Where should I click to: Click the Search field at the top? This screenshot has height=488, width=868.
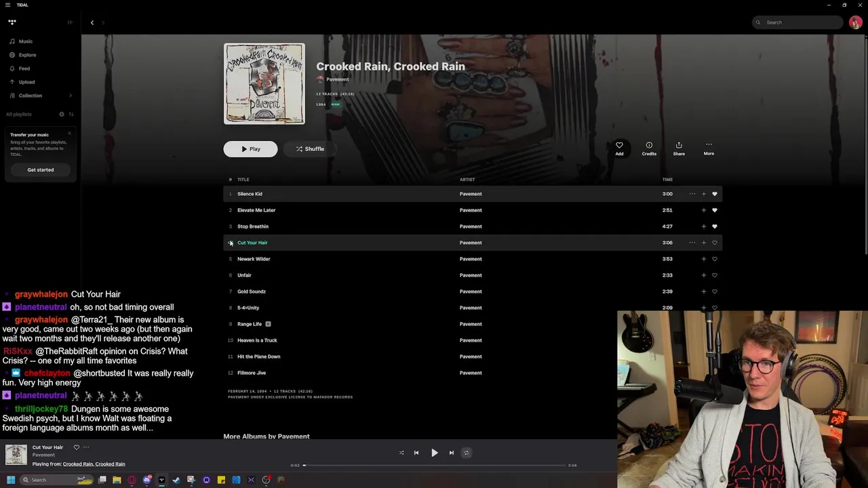(797, 22)
